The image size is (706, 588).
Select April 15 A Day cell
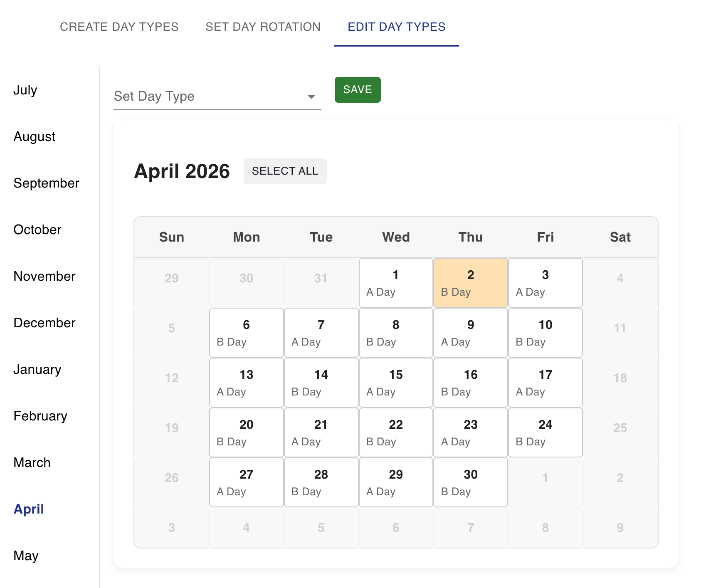coord(396,383)
